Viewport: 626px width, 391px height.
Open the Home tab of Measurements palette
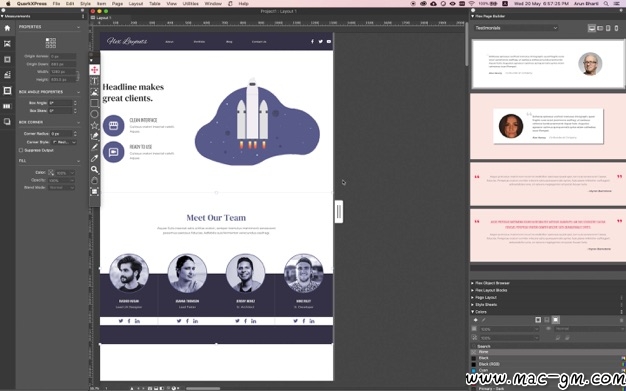7,28
